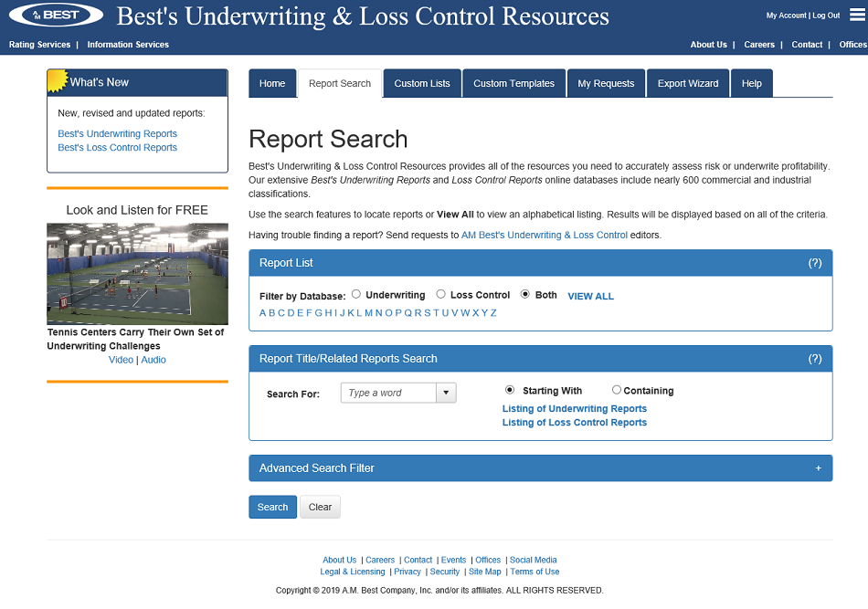The height and width of the screenshot is (609, 868).
Task: Click the Clear button
Action: click(320, 507)
